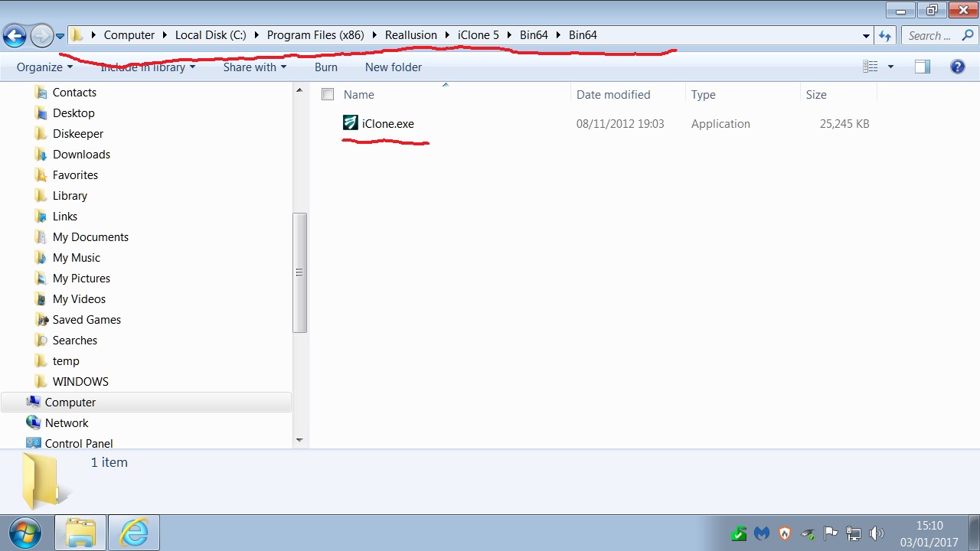
Task: Click folder icon in the address bar
Action: 77,35
